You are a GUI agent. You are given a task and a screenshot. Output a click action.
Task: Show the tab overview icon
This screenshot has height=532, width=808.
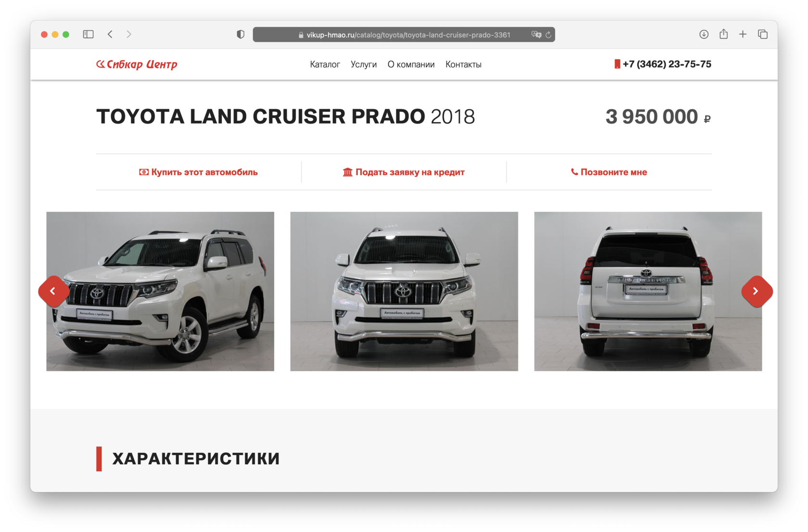coord(763,34)
